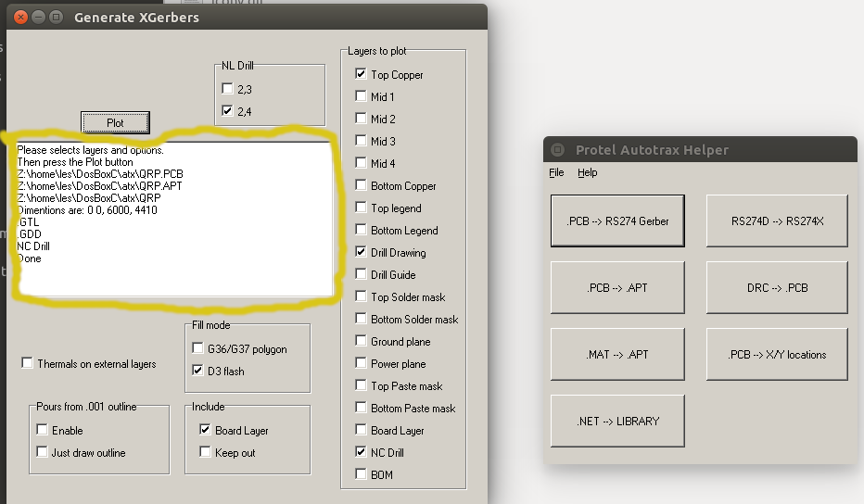Screen dimensions: 864x504
Task: Check the Bottom Solder mask layer
Action: coord(361,319)
